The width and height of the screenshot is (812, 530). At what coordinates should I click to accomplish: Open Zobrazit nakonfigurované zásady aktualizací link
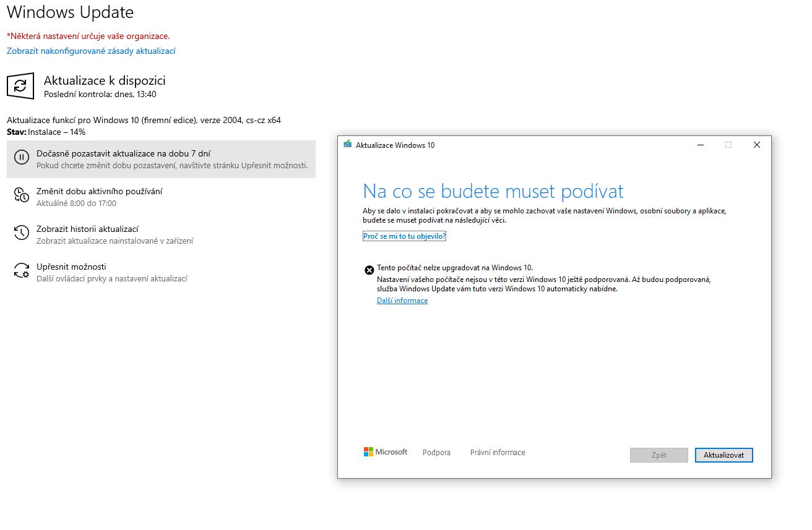tap(91, 51)
